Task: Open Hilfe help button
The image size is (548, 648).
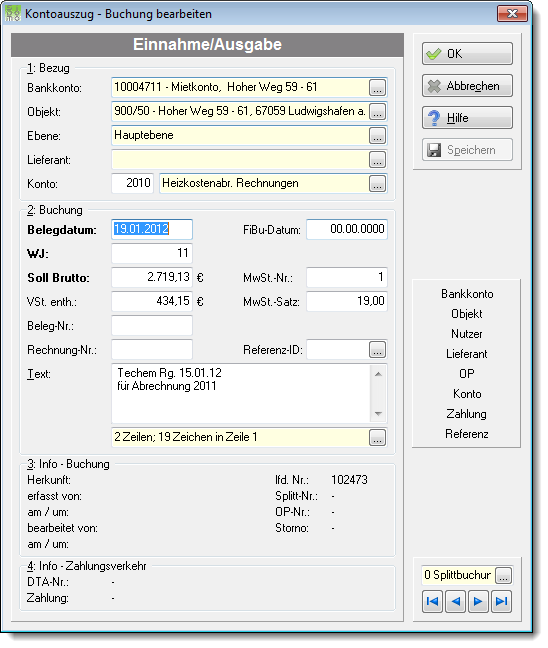Action: click(x=467, y=118)
